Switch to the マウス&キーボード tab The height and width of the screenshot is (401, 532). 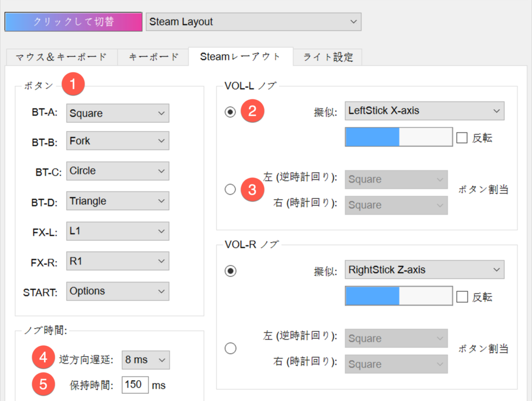coord(62,57)
